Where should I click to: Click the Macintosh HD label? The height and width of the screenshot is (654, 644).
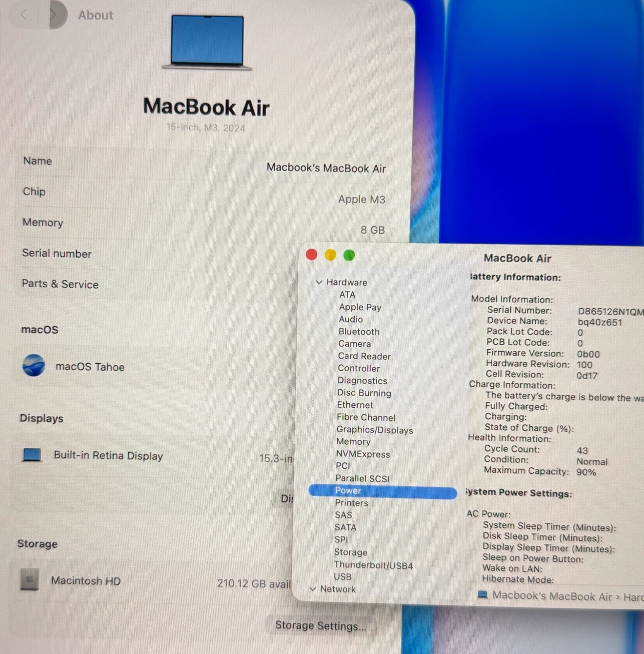tap(86, 580)
